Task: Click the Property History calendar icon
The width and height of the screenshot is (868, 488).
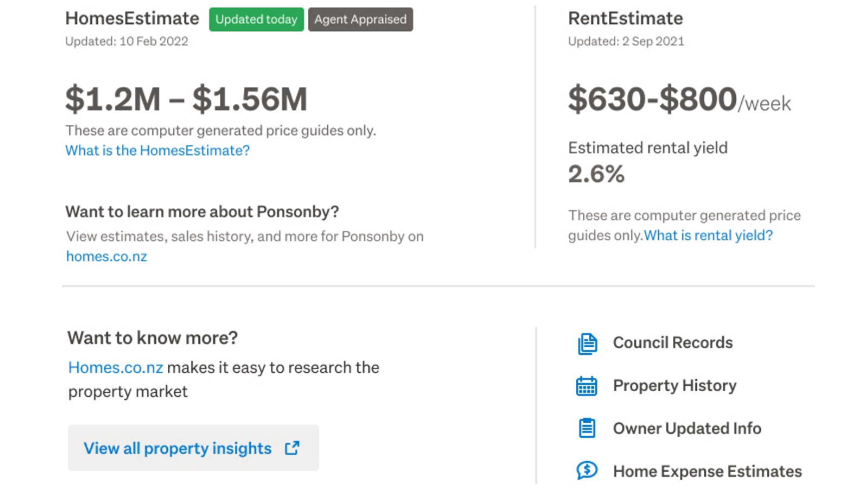Action: pyautogui.click(x=586, y=386)
